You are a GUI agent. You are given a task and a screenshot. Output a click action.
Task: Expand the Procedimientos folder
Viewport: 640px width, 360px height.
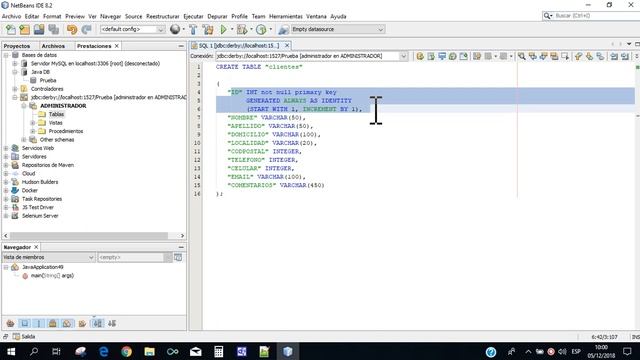click(x=33, y=131)
